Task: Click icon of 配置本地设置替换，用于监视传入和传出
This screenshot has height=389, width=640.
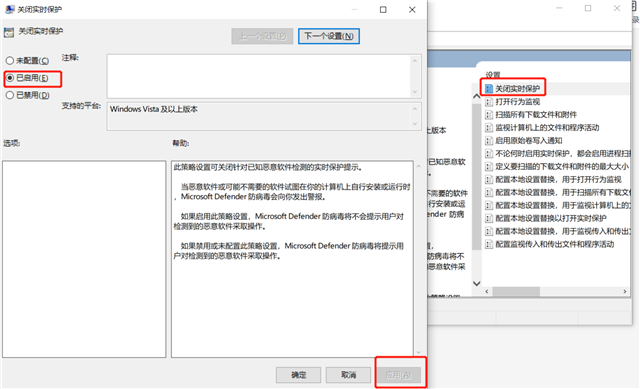Action: pos(489,231)
